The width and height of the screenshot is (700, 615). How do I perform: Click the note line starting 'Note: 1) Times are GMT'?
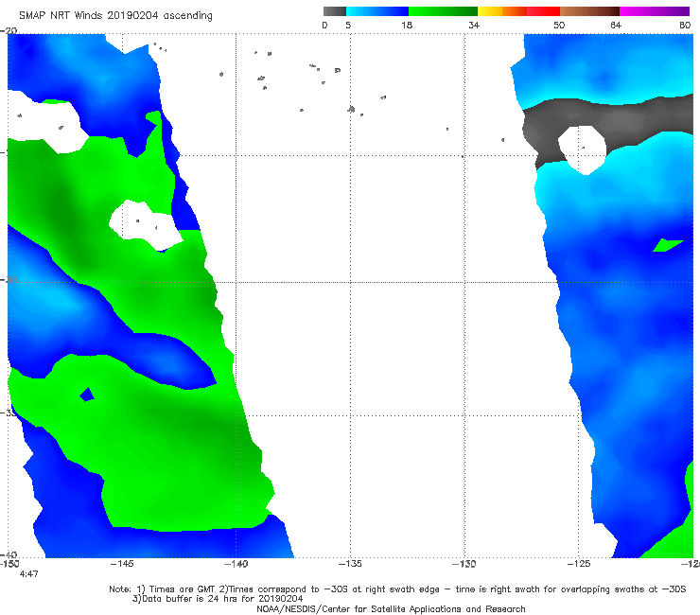click(x=397, y=589)
